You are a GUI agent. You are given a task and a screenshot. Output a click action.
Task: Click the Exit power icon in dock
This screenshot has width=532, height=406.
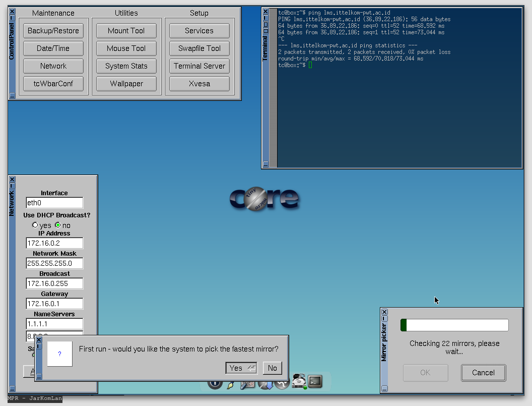(215, 385)
